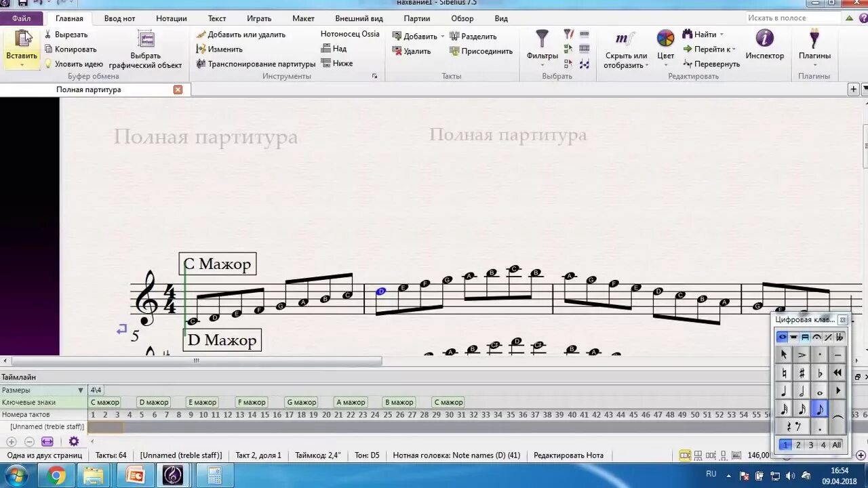Select half note on keypad
The image size is (868, 488).
[x=802, y=391]
